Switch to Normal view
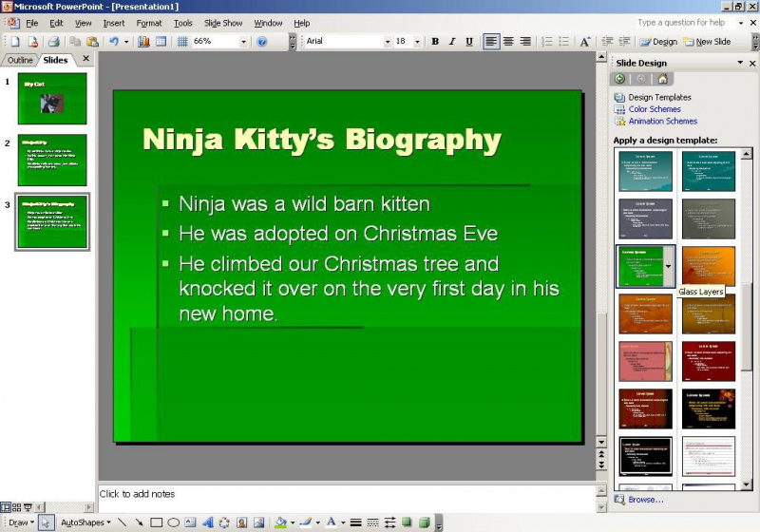 point(6,507)
